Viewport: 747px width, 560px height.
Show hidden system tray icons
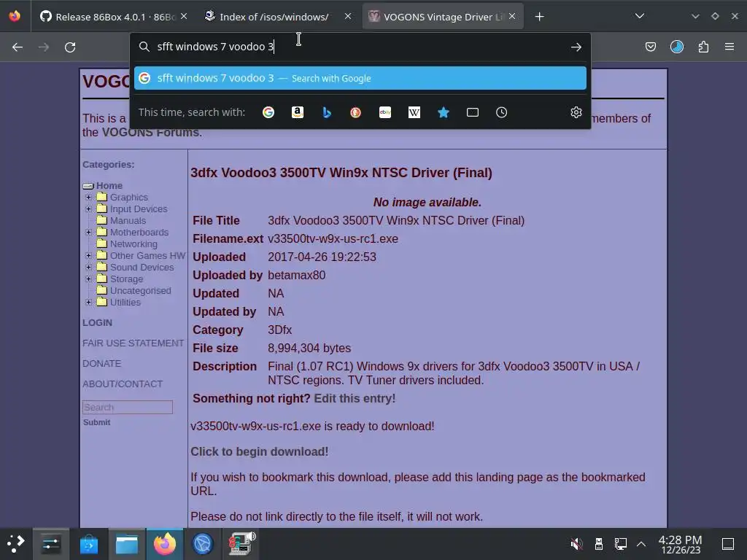click(x=641, y=543)
